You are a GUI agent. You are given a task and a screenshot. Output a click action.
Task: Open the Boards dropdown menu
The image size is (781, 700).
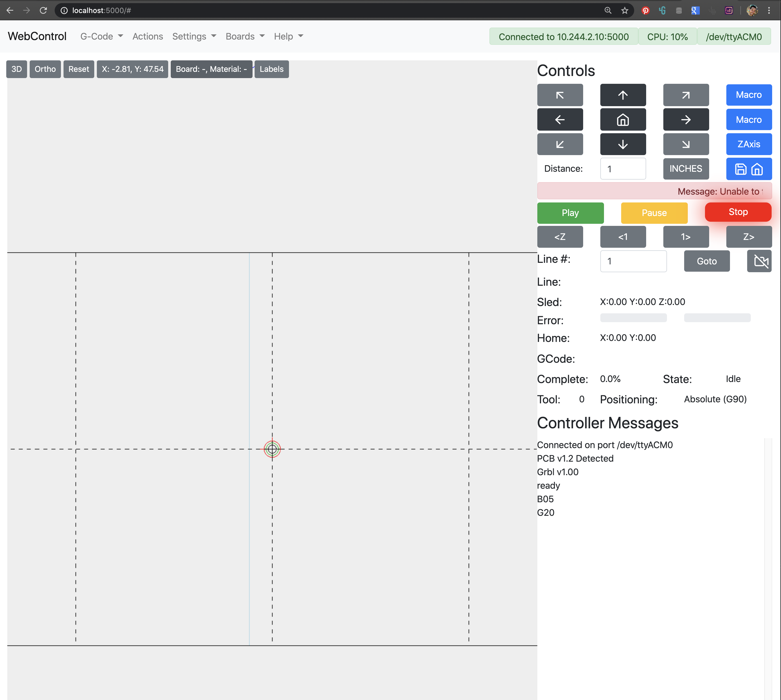(x=245, y=36)
